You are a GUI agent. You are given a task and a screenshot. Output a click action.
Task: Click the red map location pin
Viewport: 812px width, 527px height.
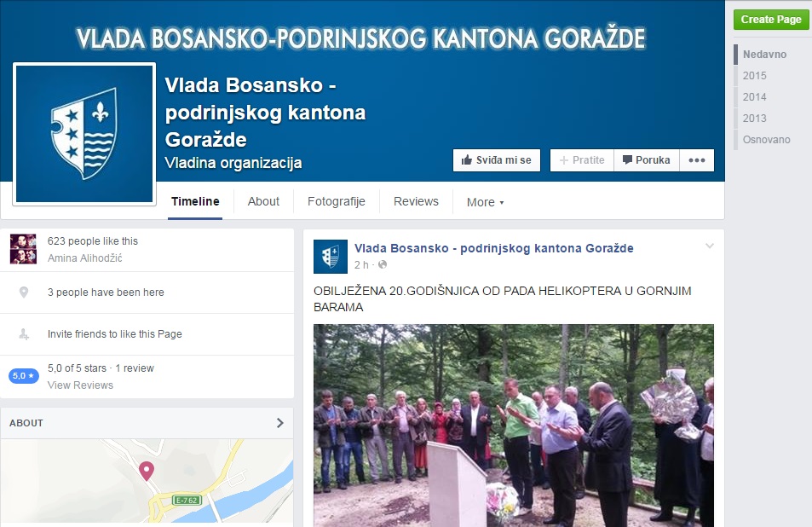tap(147, 471)
